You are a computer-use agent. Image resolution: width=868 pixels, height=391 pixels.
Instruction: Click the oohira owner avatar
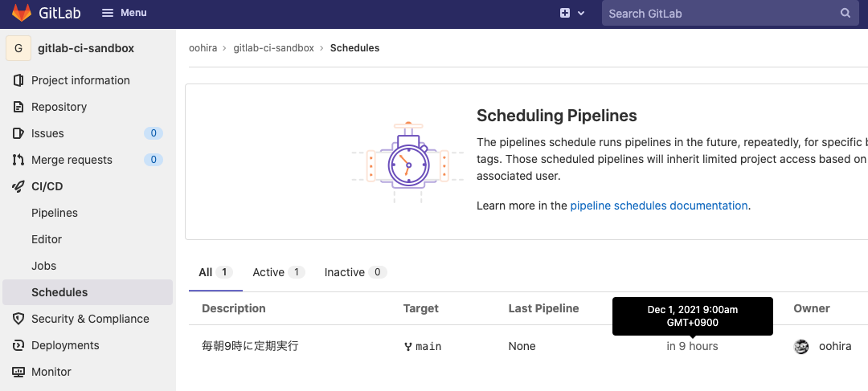tap(801, 347)
